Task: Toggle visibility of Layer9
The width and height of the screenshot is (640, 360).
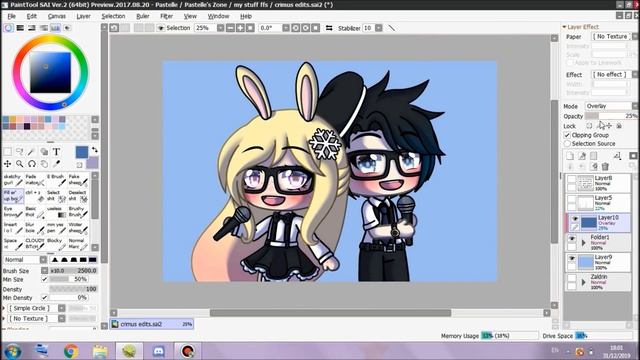Action: pos(572,258)
